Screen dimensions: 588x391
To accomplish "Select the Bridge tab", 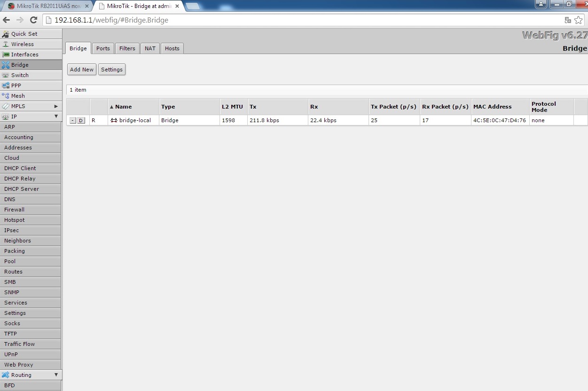I will point(78,48).
